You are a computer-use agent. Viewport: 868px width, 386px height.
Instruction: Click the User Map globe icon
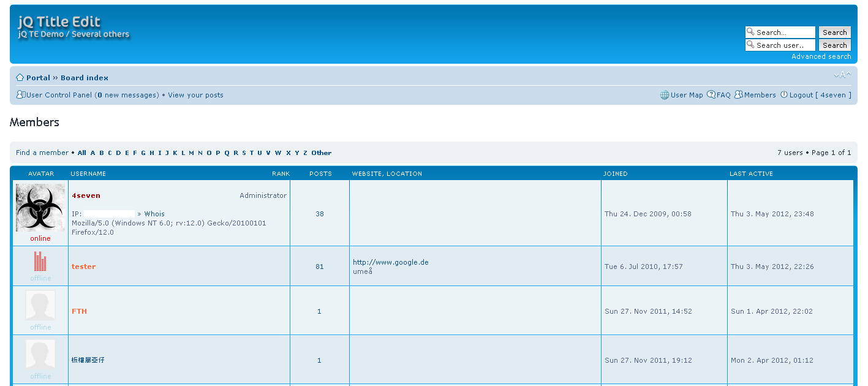pyautogui.click(x=665, y=95)
